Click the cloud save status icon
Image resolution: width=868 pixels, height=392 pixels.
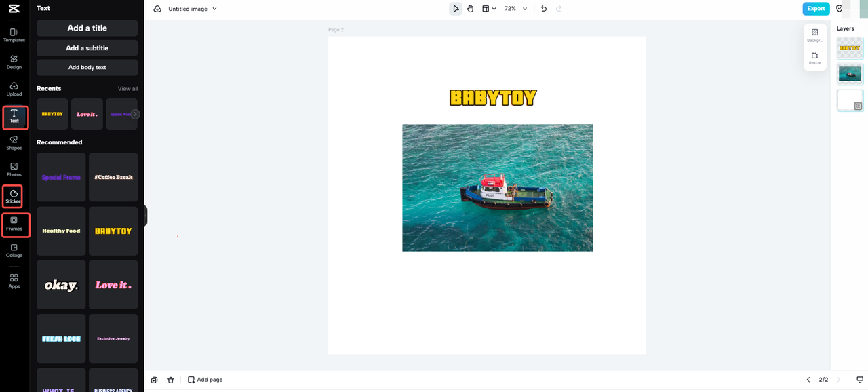157,9
